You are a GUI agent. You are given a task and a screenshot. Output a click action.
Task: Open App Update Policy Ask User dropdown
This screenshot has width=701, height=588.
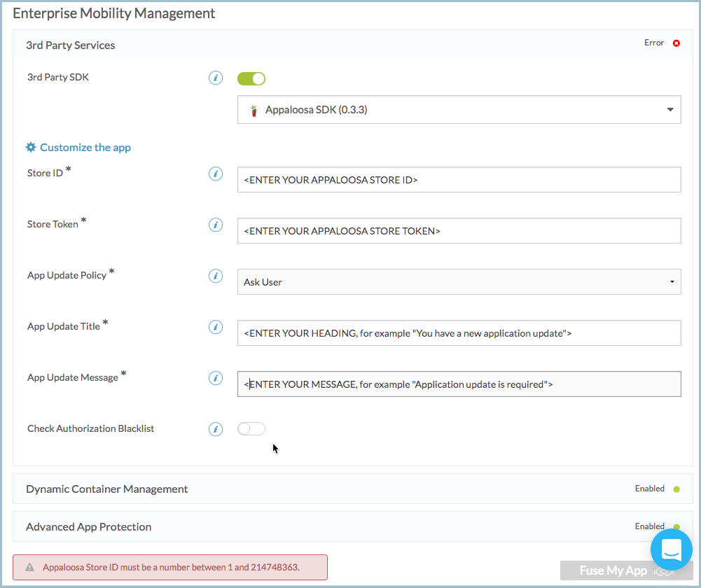(459, 282)
